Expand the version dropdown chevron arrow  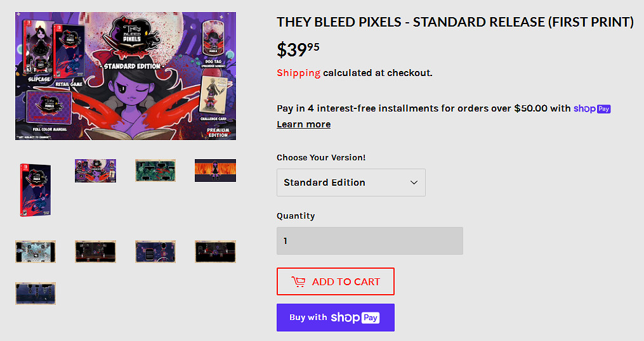tap(414, 183)
